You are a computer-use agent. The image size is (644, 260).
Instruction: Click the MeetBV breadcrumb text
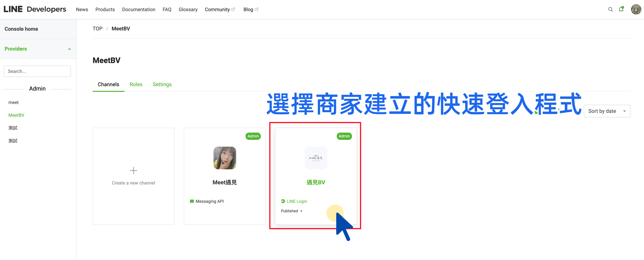pyautogui.click(x=121, y=29)
